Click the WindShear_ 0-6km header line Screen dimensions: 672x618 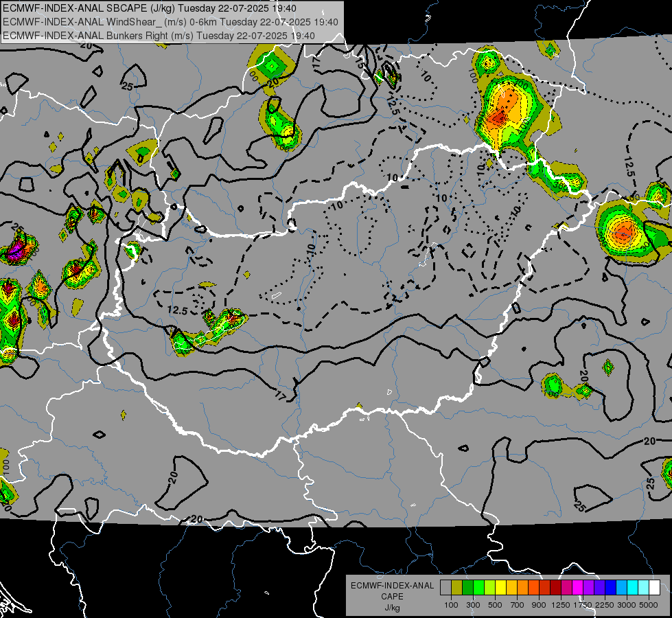coord(170,22)
